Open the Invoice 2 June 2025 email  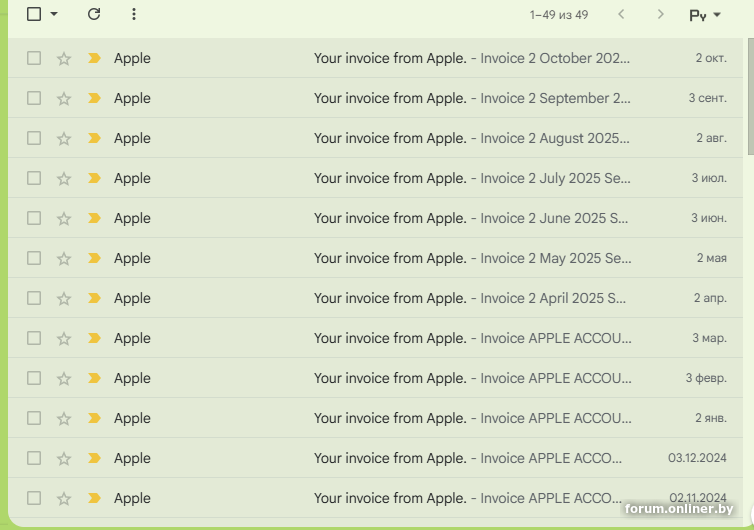point(470,218)
